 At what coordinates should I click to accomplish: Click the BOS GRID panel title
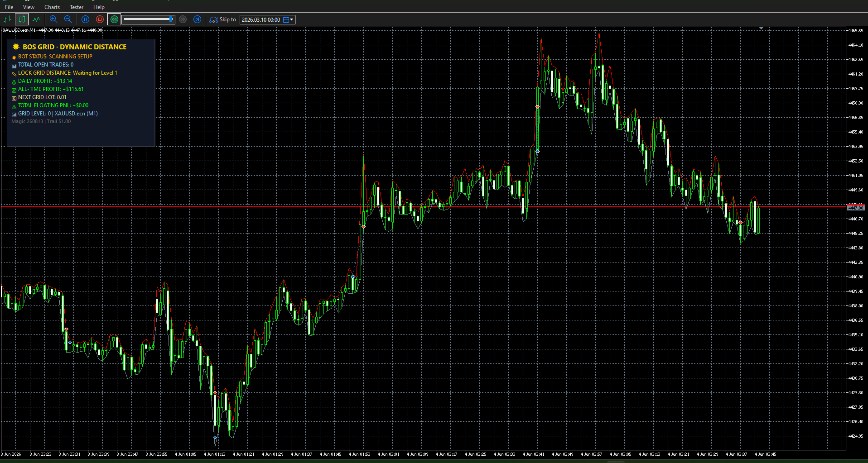(x=75, y=47)
